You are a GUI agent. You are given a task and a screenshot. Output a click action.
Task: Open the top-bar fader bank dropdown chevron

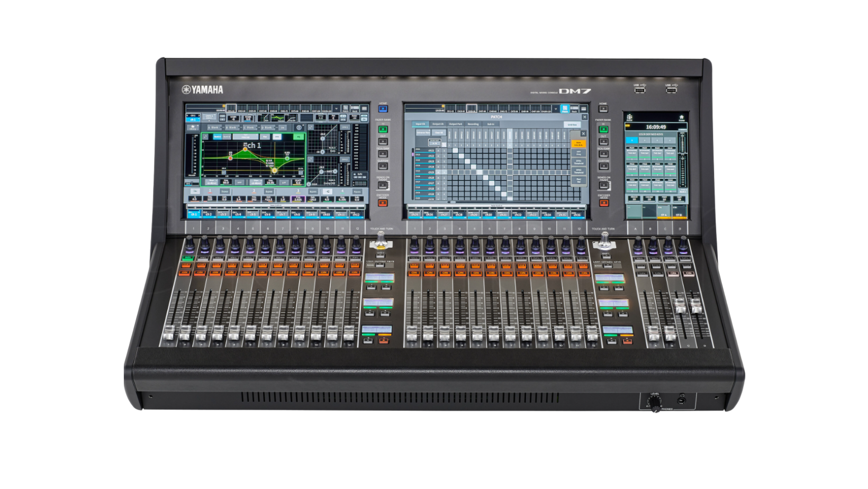[337, 108]
